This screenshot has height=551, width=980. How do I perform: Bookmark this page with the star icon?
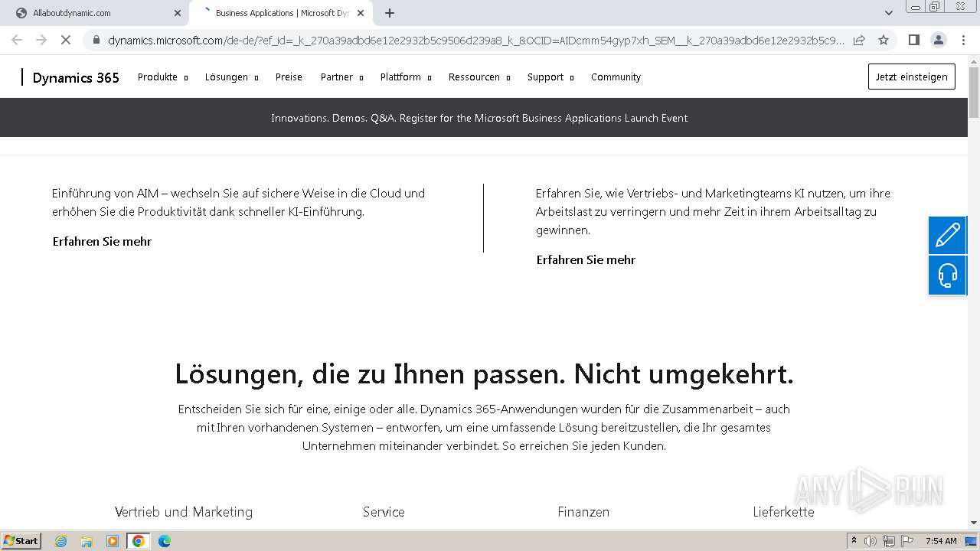pyautogui.click(x=884, y=40)
